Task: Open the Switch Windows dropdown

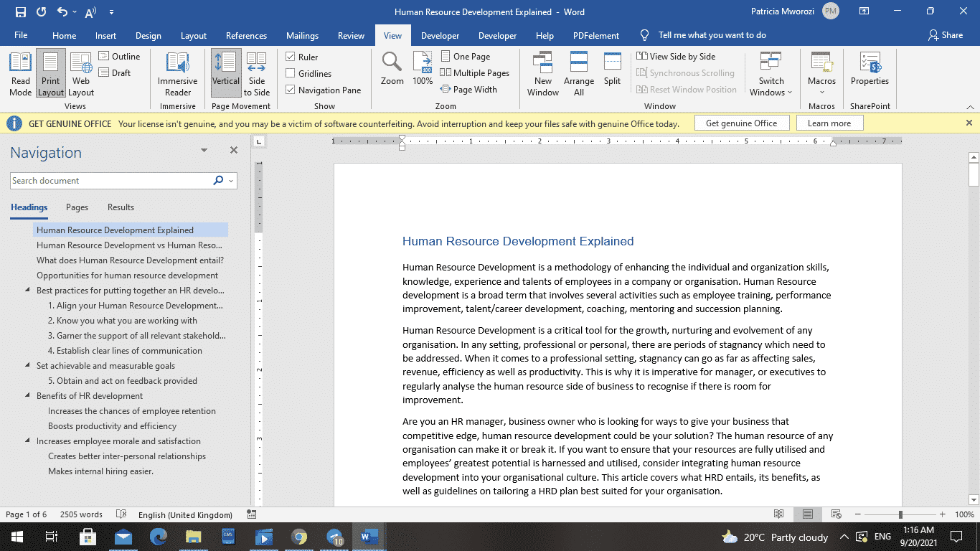Action: (771, 72)
